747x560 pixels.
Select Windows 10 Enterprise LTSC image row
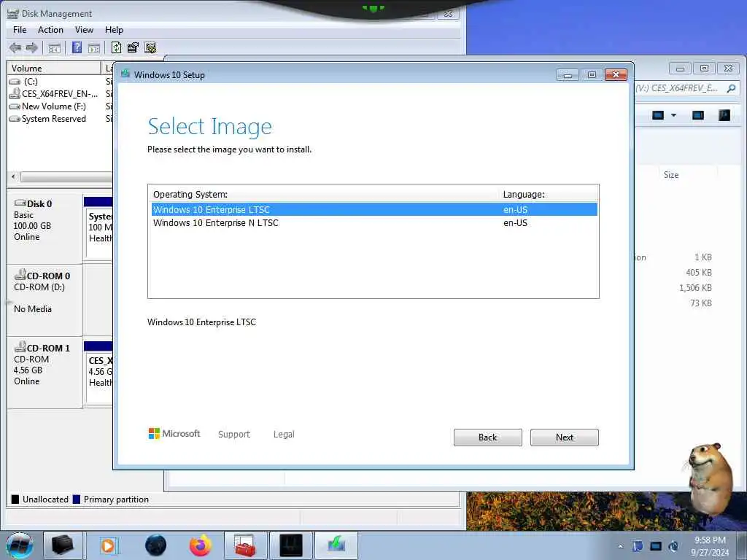point(374,209)
